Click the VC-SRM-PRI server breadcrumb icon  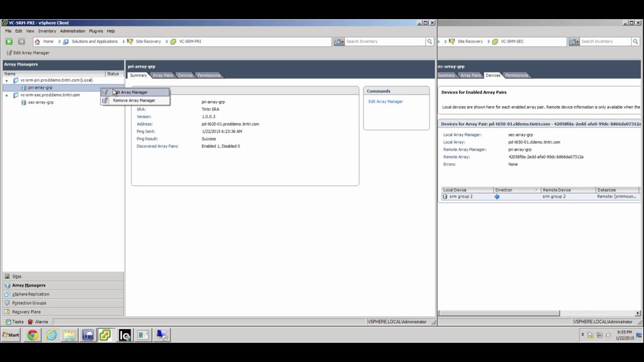click(173, 42)
